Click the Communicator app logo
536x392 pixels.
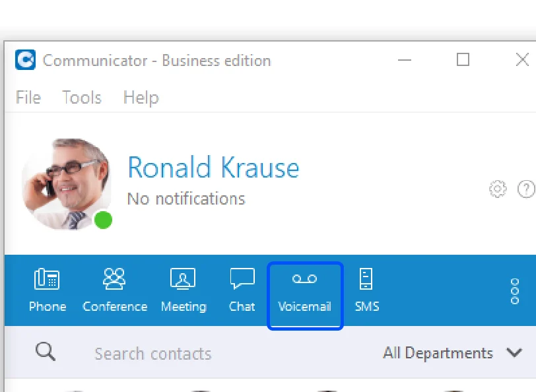25,60
